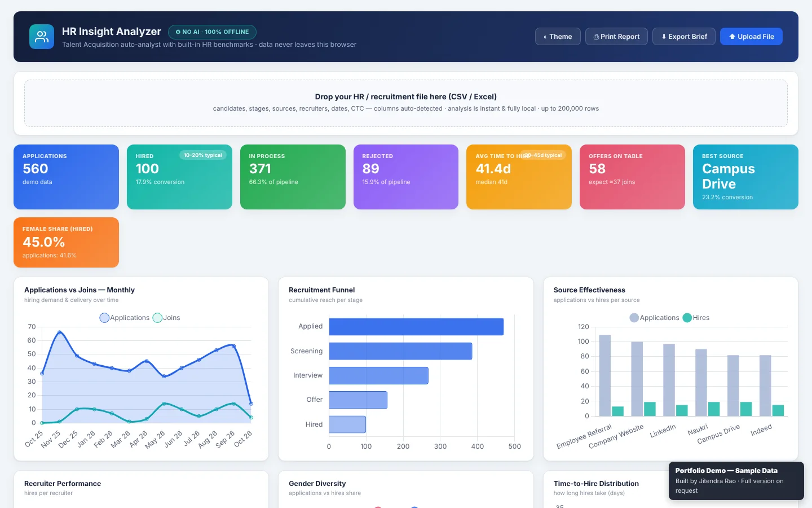
Task: Select the Offers on Table card showing 58
Action: coord(632,177)
